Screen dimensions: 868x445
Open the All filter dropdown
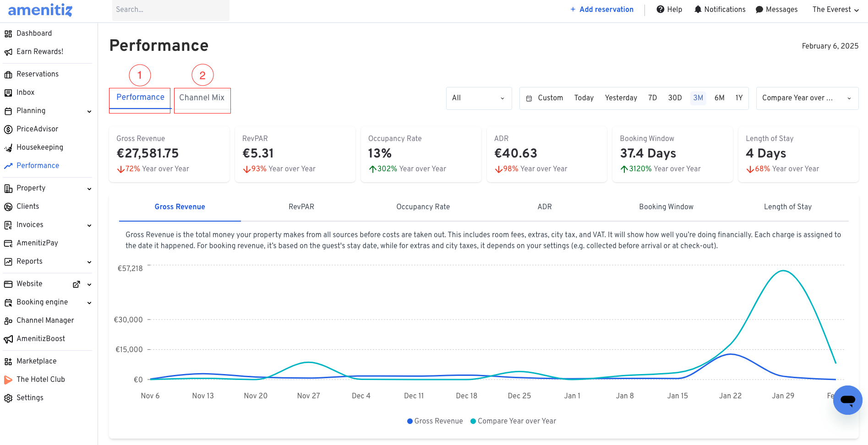(x=479, y=98)
